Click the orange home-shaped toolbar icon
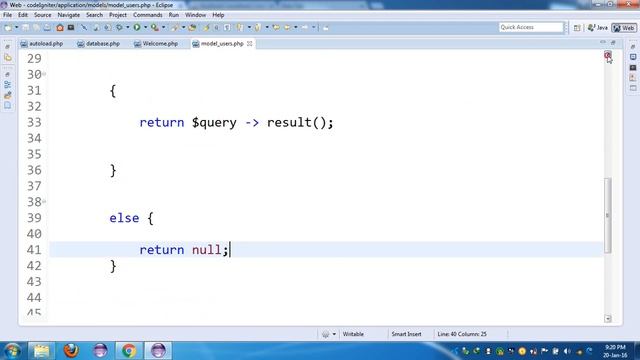The height and width of the screenshot is (360, 640). point(60,28)
